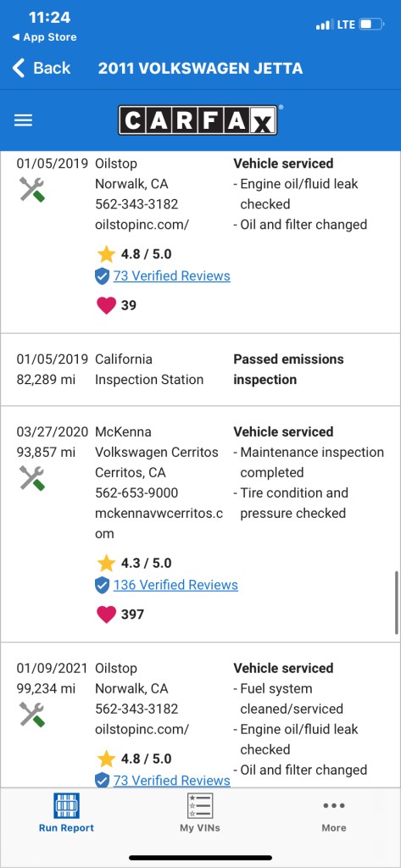Tap the CARFAX logo
Image resolution: width=401 pixels, height=868 pixels.
[x=198, y=120]
